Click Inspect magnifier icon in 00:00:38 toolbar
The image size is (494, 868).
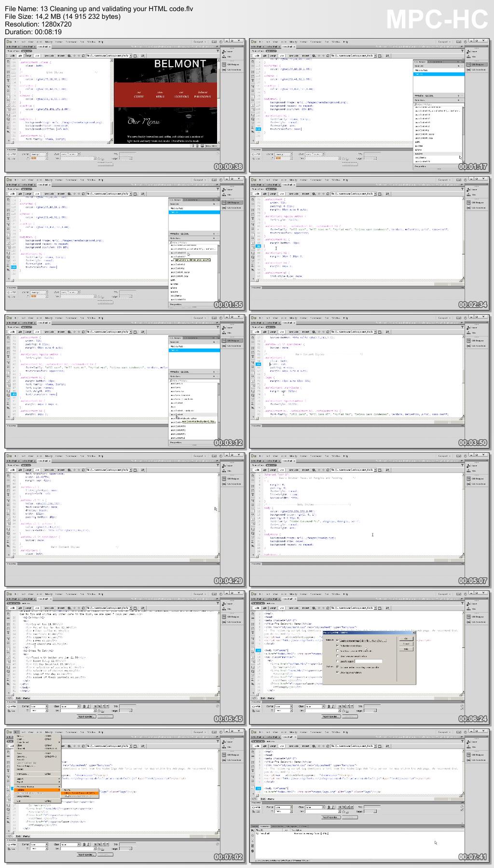pyautogui.click(x=69, y=56)
